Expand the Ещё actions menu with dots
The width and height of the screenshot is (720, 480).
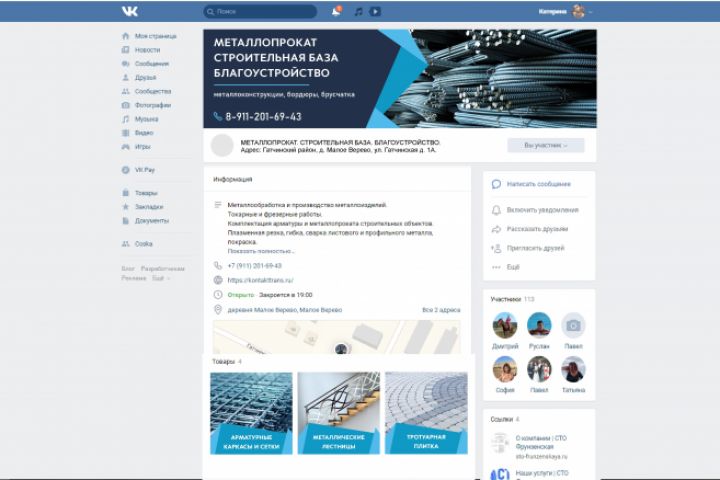point(506,267)
